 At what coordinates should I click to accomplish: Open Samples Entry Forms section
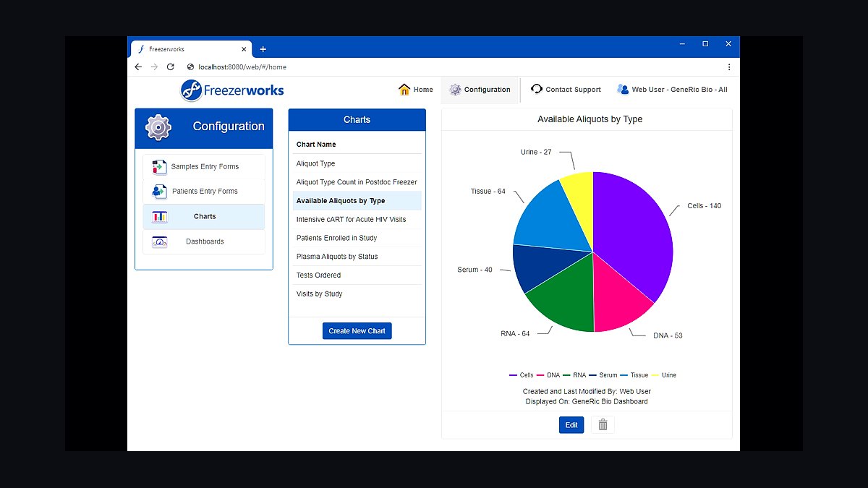[204, 167]
